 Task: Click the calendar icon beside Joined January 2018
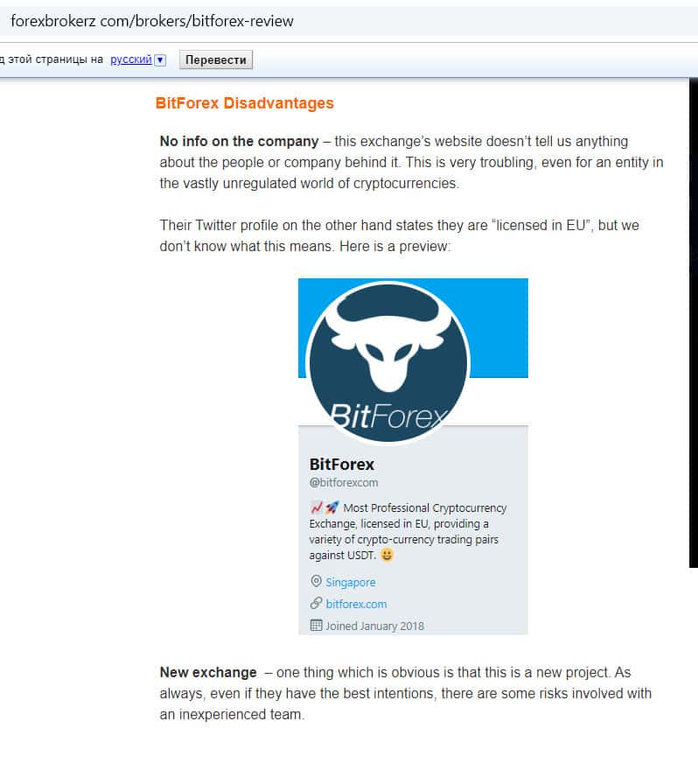(x=316, y=626)
